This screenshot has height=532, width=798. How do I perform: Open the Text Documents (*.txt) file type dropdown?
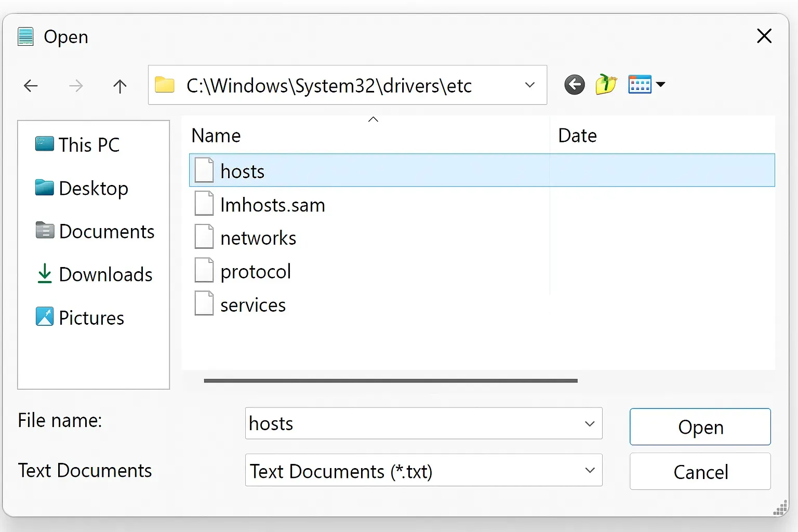[x=590, y=470]
